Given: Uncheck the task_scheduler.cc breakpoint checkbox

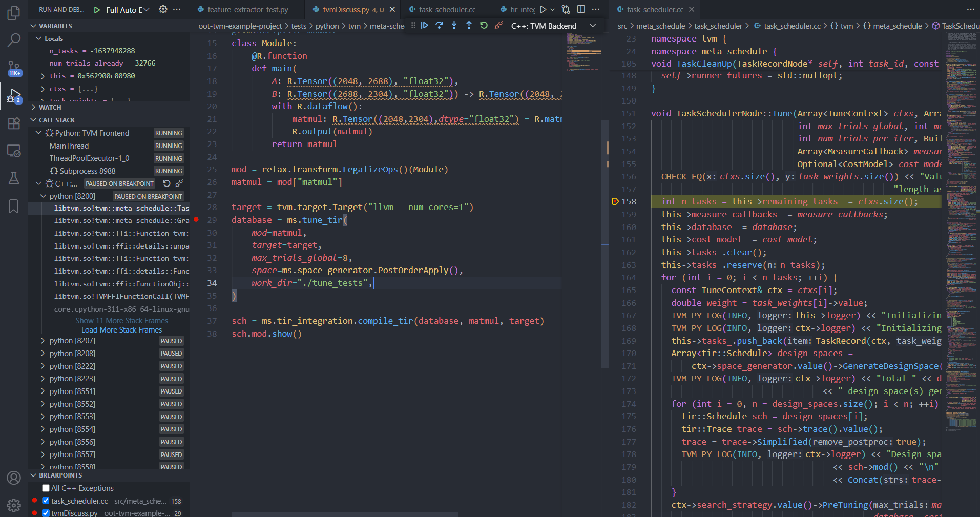Looking at the screenshot, I should click(x=46, y=501).
